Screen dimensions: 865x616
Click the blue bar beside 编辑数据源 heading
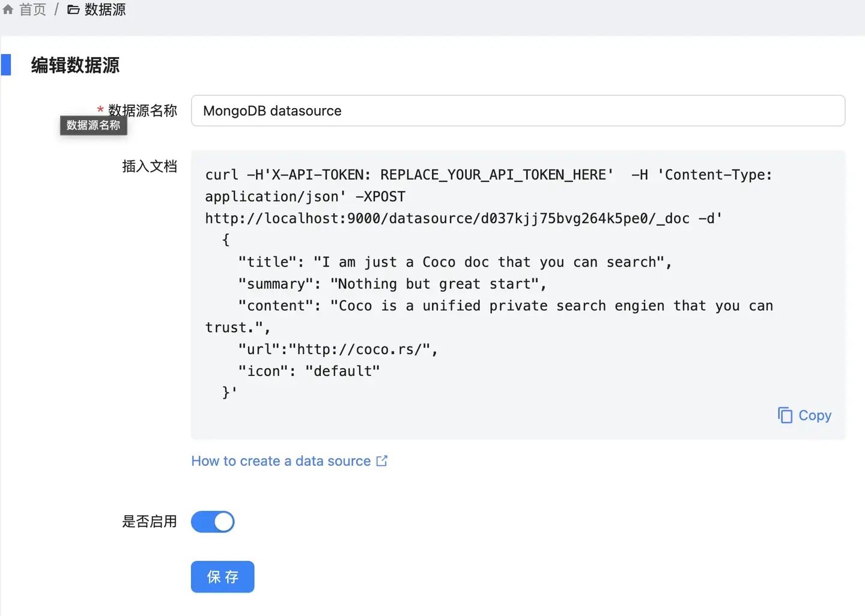click(7, 65)
